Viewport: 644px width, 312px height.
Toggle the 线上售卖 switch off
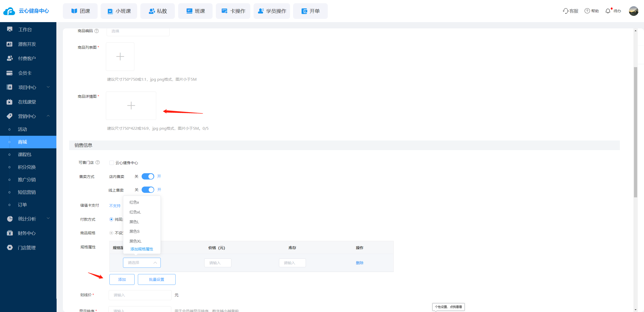click(x=148, y=190)
